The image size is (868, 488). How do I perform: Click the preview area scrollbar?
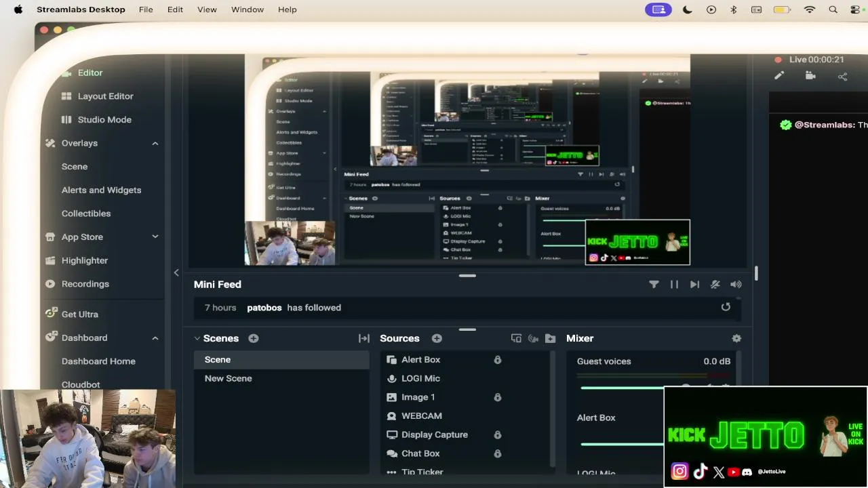pos(755,273)
